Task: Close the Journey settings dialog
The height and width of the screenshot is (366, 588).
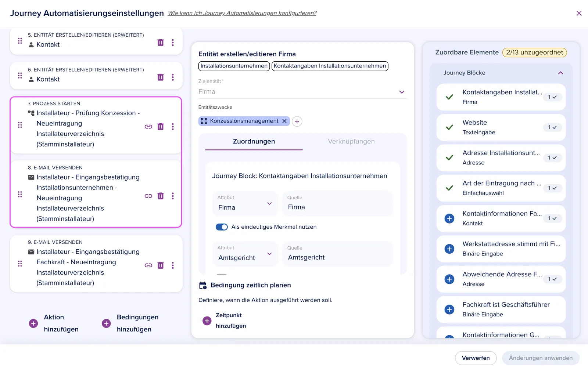Action: 579,13
